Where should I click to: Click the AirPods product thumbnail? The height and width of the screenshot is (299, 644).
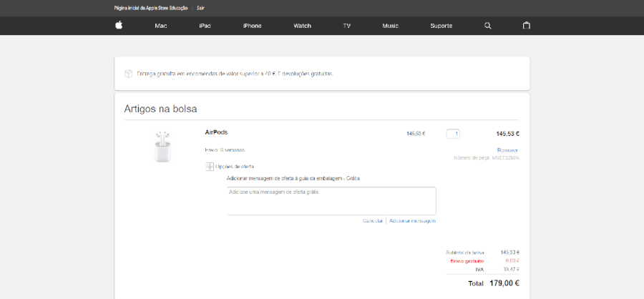[162, 147]
